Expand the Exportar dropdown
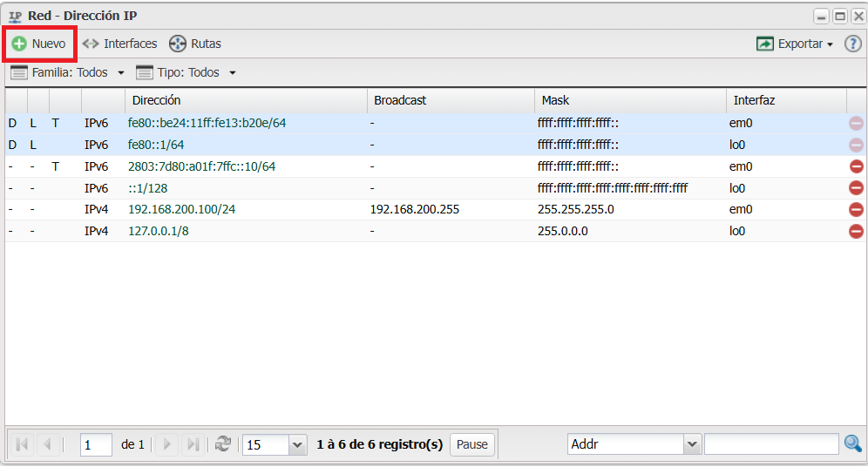The image size is (868, 467). 795,44
